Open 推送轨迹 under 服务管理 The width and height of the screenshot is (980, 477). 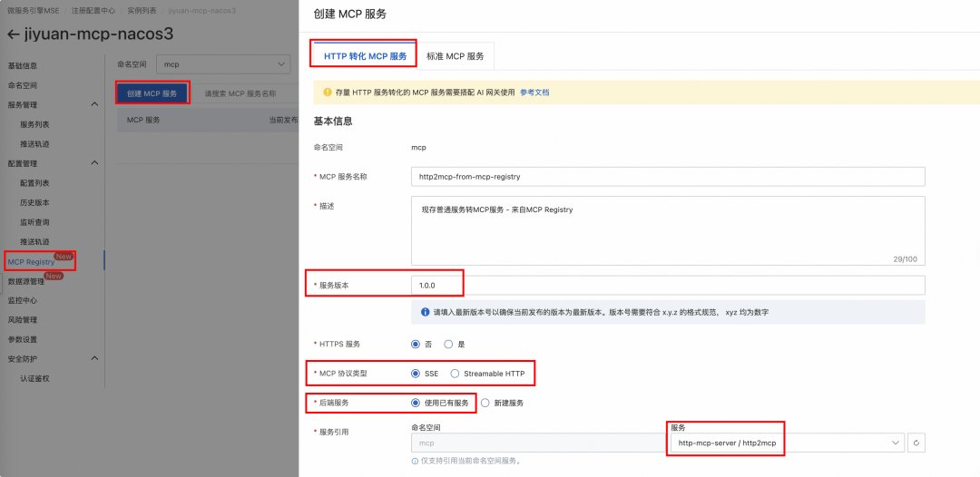pyautogui.click(x=35, y=143)
